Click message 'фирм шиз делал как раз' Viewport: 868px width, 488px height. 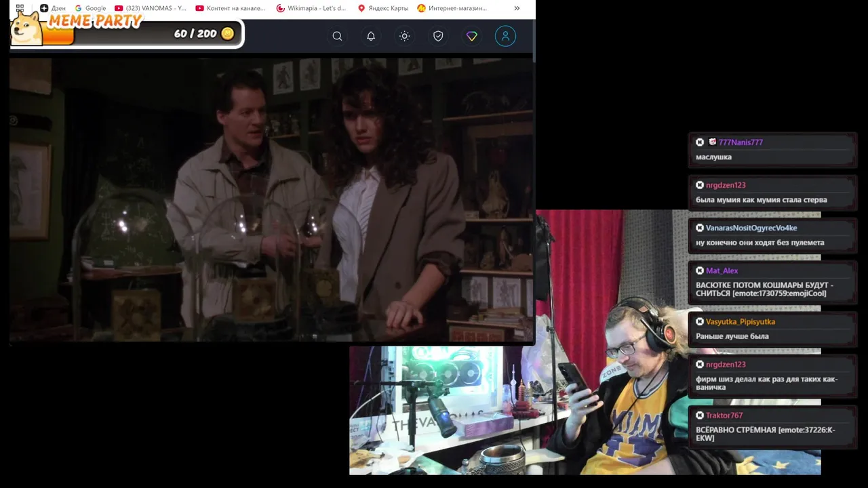click(x=766, y=383)
